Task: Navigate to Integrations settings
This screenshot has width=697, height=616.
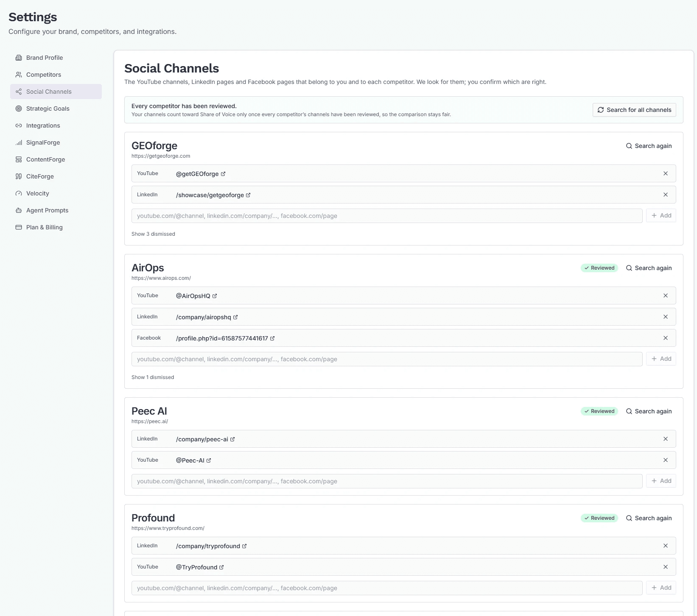Action: pos(56,125)
